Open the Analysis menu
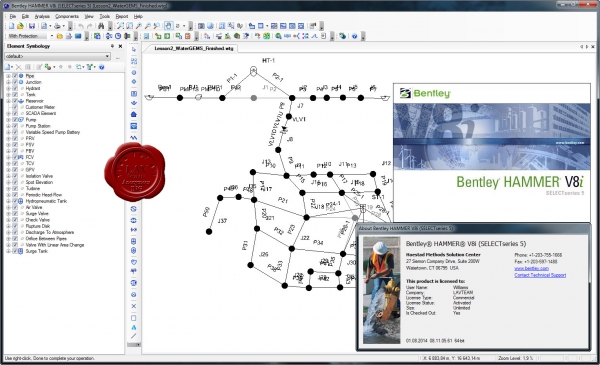 (42, 16)
